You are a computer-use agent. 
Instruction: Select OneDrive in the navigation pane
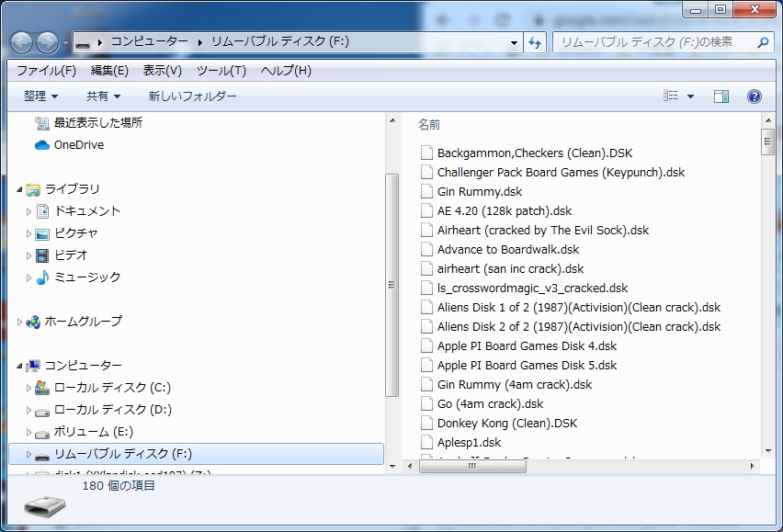coord(79,145)
